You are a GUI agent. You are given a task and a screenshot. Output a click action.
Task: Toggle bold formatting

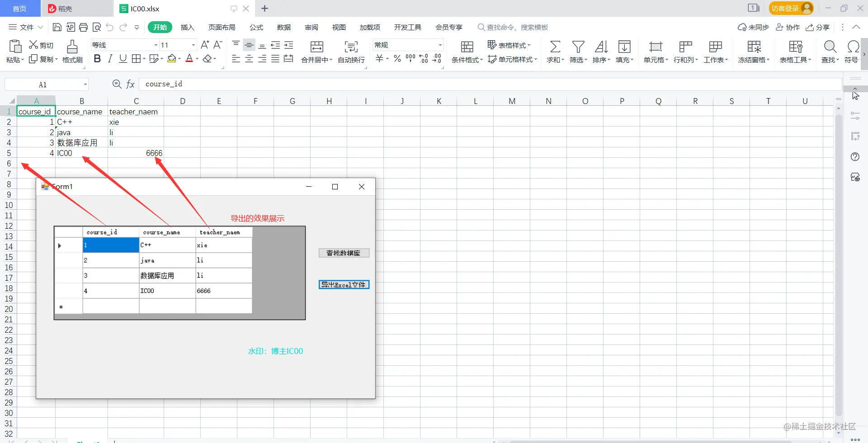[97, 59]
